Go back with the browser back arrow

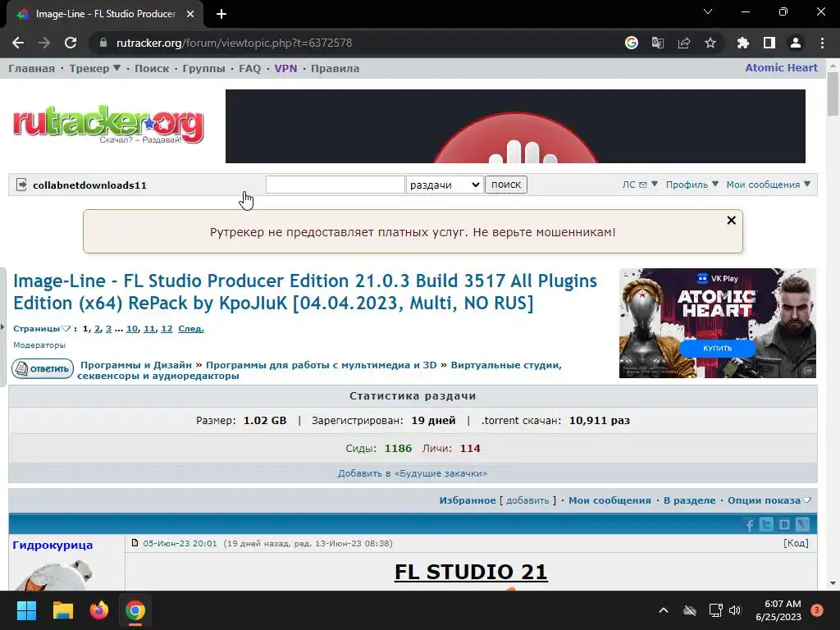point(18,43)
